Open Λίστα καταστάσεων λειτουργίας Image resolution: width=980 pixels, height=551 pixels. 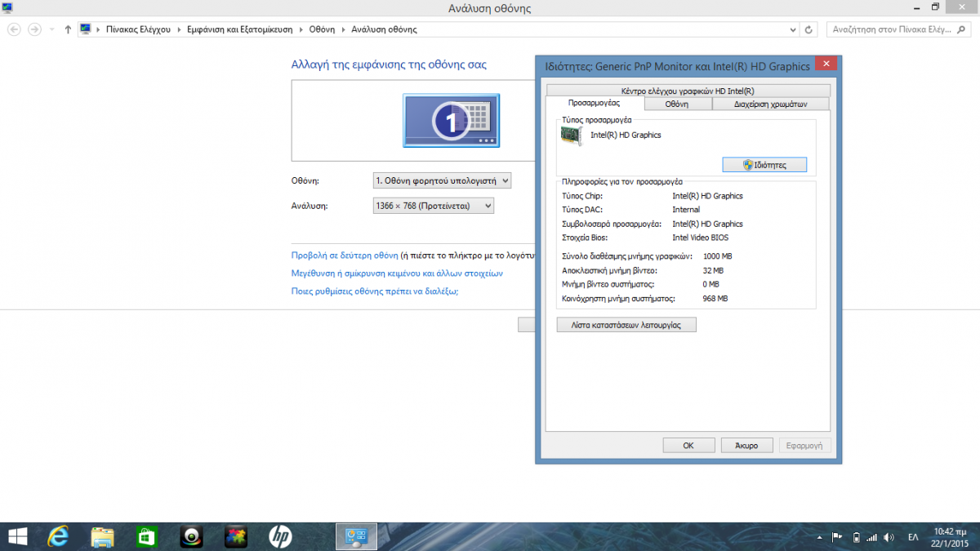coord(626,325)
